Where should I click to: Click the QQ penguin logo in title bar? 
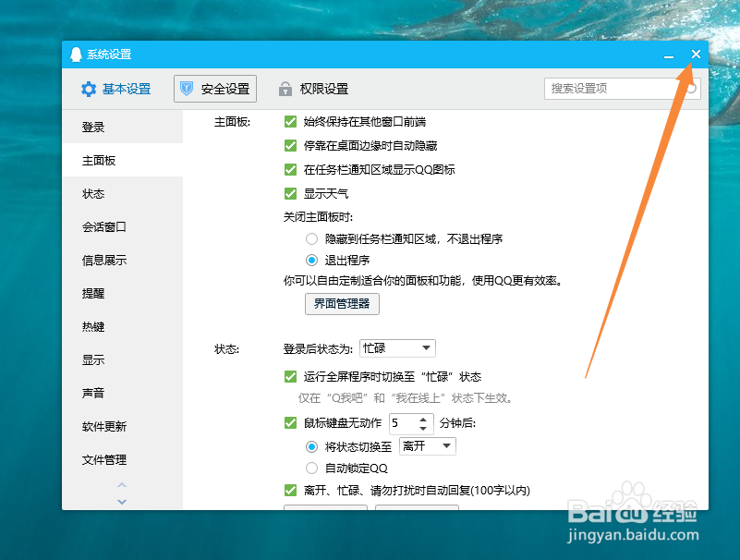(x=76, y=55)
